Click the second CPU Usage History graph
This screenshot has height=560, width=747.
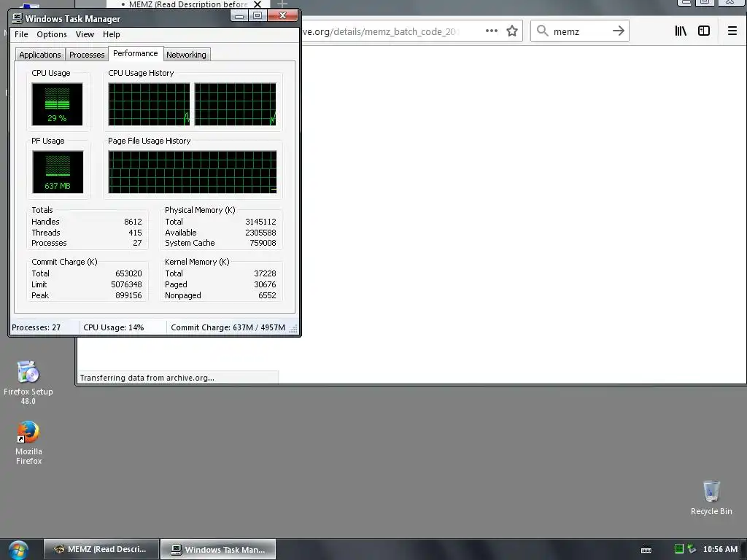click(236, 104)
